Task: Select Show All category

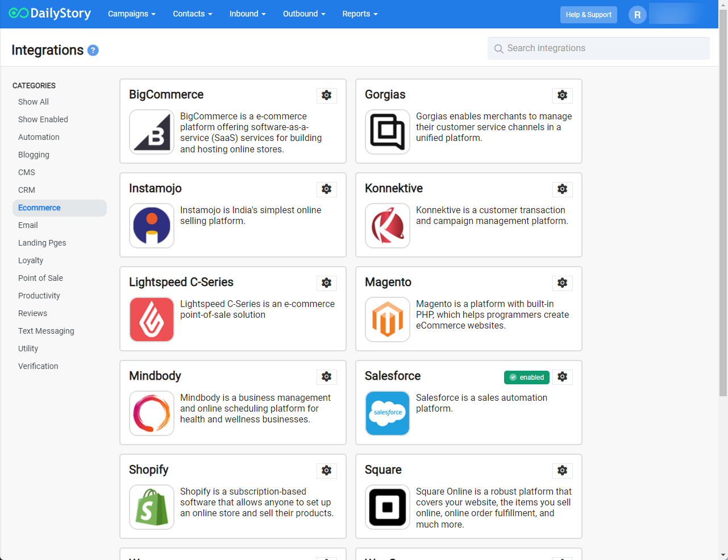Action: pos(34,102)
